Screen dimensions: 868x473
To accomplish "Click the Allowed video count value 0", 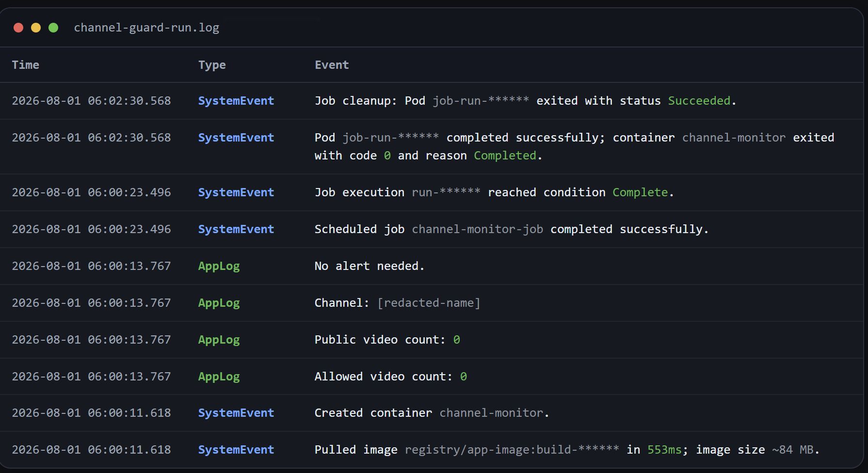I will (x=464, y=377).
